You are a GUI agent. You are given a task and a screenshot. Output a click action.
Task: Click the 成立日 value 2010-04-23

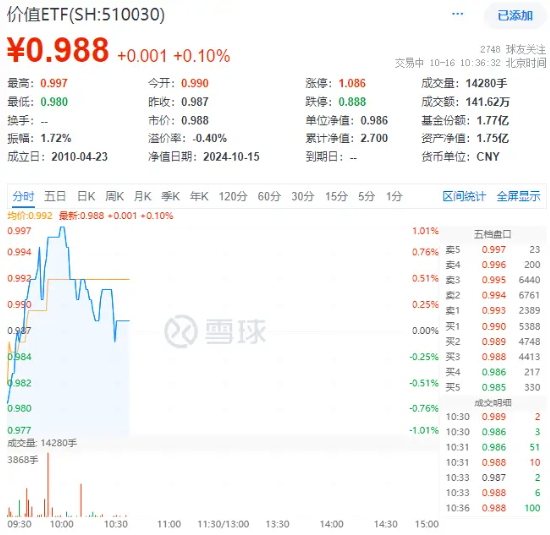(79, 156)
